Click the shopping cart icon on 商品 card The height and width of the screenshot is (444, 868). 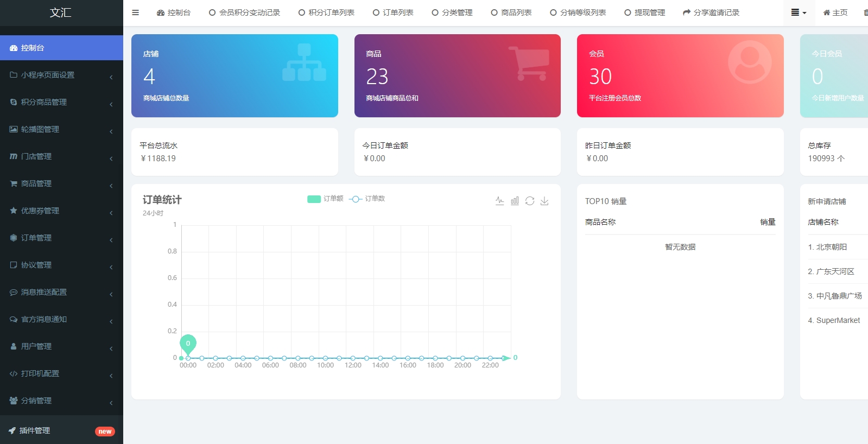pos(529,64)
